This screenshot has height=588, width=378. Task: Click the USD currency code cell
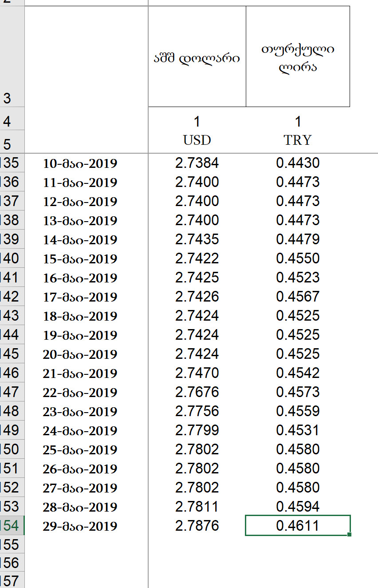pyautogui.click(x=197, y=140)
